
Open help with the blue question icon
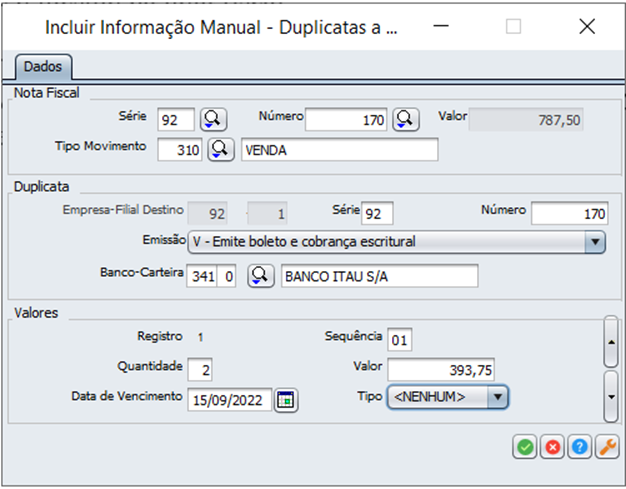click(x=579, y=448)
